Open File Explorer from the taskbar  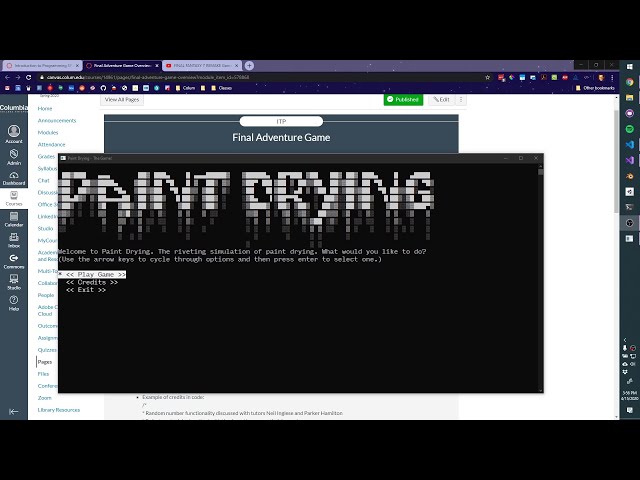tap(629, 98)
